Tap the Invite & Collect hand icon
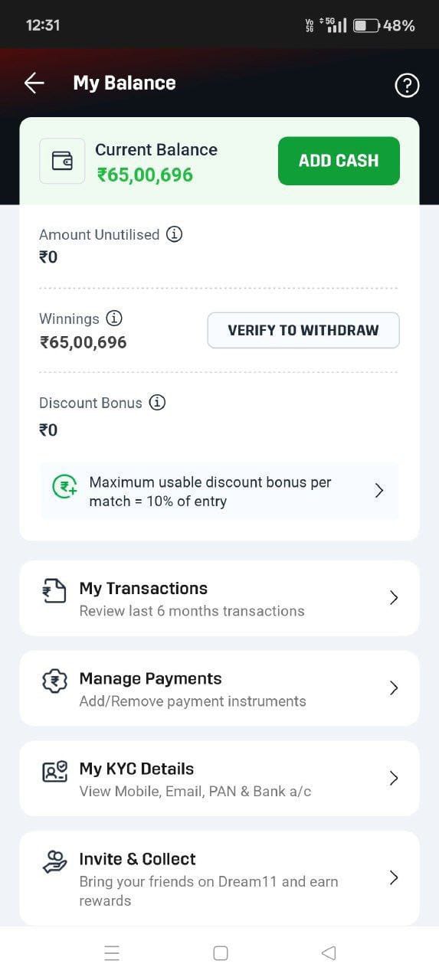The width and height of the screenshot is (439, 980). click(x=54, y=862)
